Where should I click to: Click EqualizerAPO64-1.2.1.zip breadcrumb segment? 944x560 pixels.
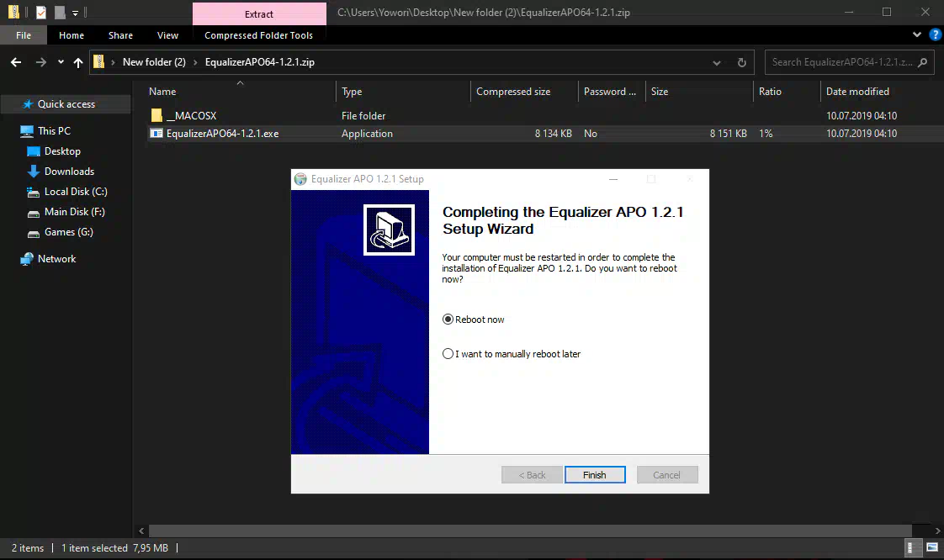(x=259, y=62)
